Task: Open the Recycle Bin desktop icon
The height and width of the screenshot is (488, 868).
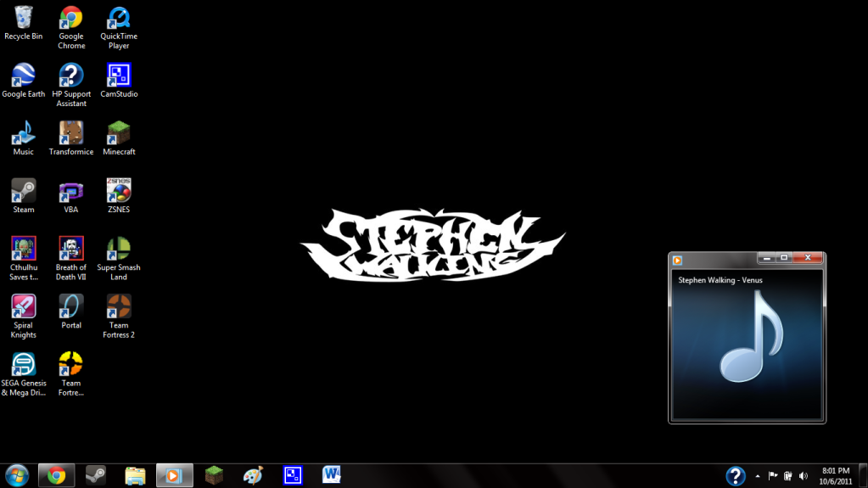Action: 23,23
